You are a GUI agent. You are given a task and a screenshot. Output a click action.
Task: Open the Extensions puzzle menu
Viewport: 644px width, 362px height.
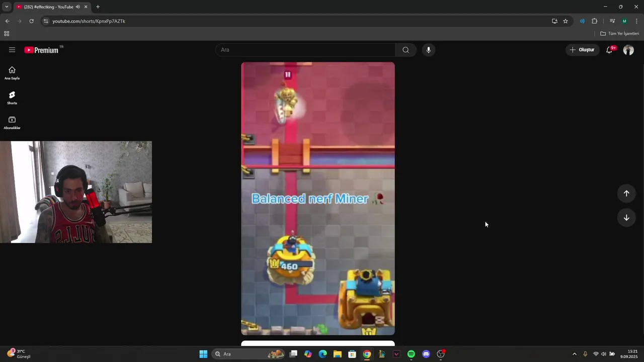(594, 21)
